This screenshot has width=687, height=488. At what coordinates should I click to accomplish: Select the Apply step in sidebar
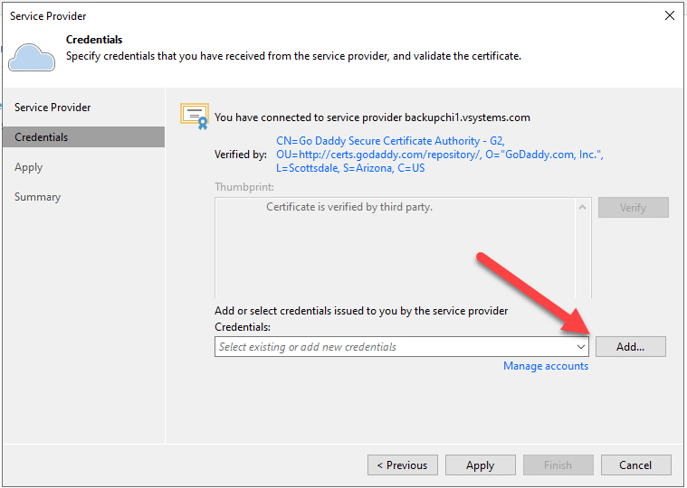point(28,167)
